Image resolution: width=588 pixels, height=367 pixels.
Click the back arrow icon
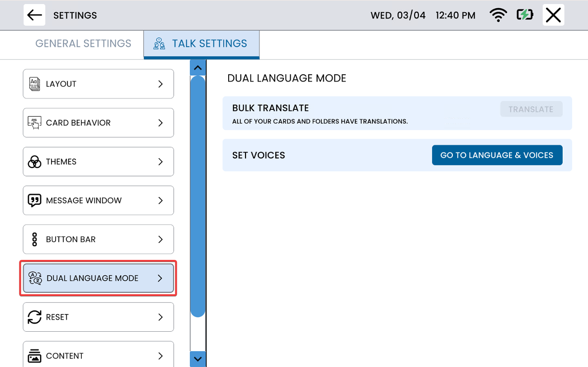point(34,15)
